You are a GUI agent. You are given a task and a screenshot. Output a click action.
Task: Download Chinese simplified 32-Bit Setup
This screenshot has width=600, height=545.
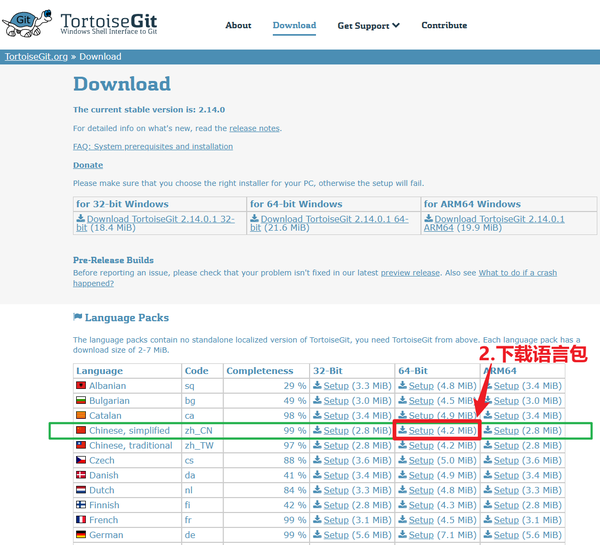point(336,431)
